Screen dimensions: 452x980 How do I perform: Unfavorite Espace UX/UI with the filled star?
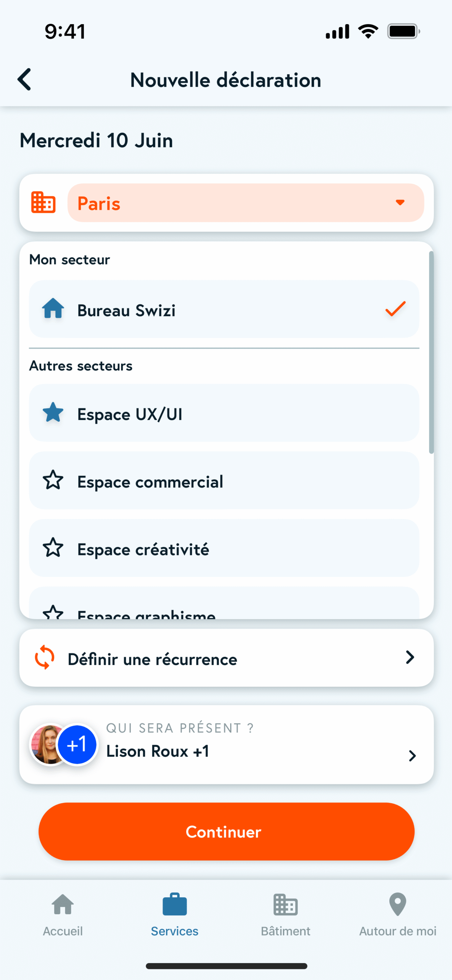(53, 413)
